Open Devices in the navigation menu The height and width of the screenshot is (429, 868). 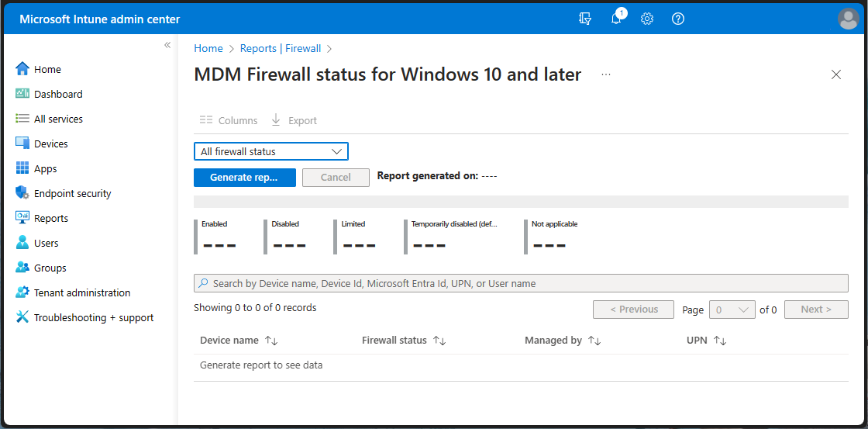point(50,144)
